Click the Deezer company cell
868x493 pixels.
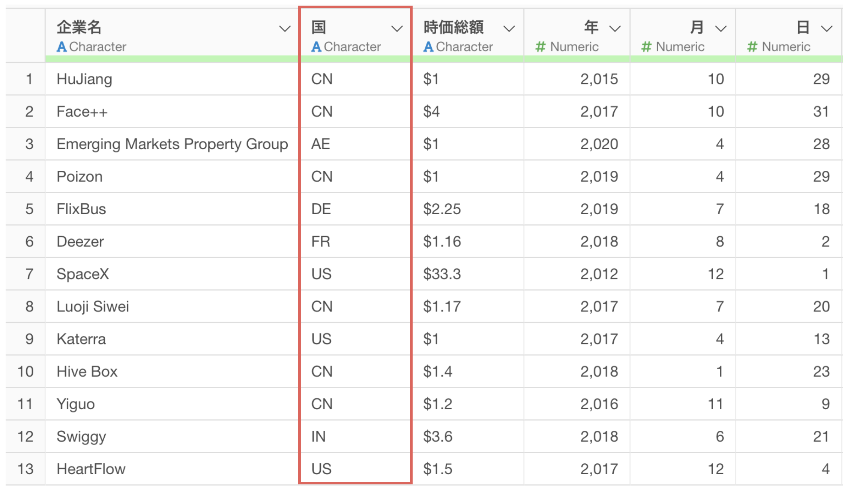click(x=172, y=242)
